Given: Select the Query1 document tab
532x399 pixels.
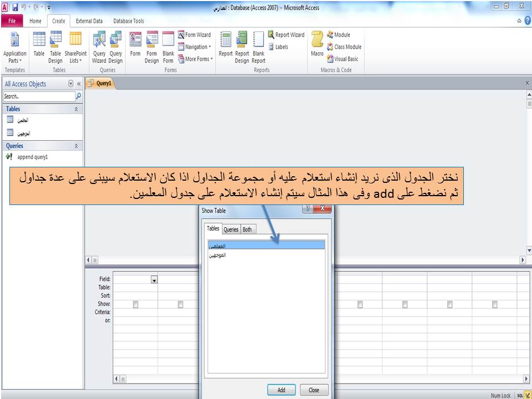Looking at the screenshot, I should coord(101,83).
